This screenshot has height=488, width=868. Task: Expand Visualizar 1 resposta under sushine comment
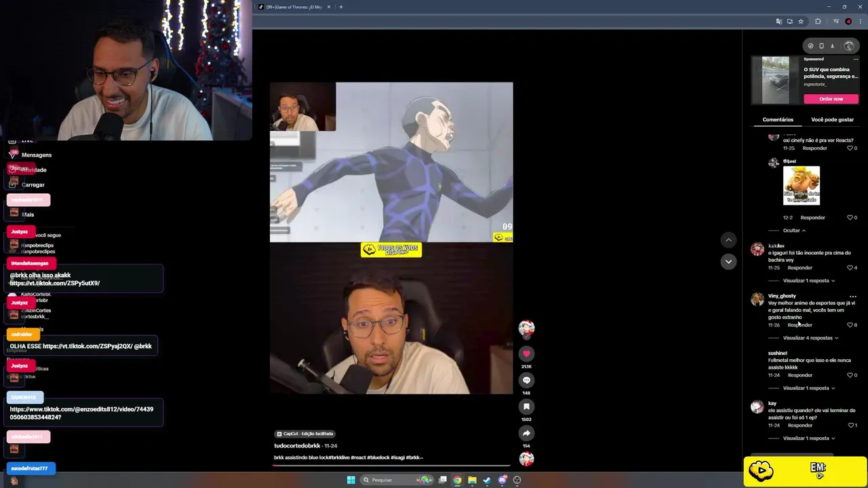tap(808, 388)
